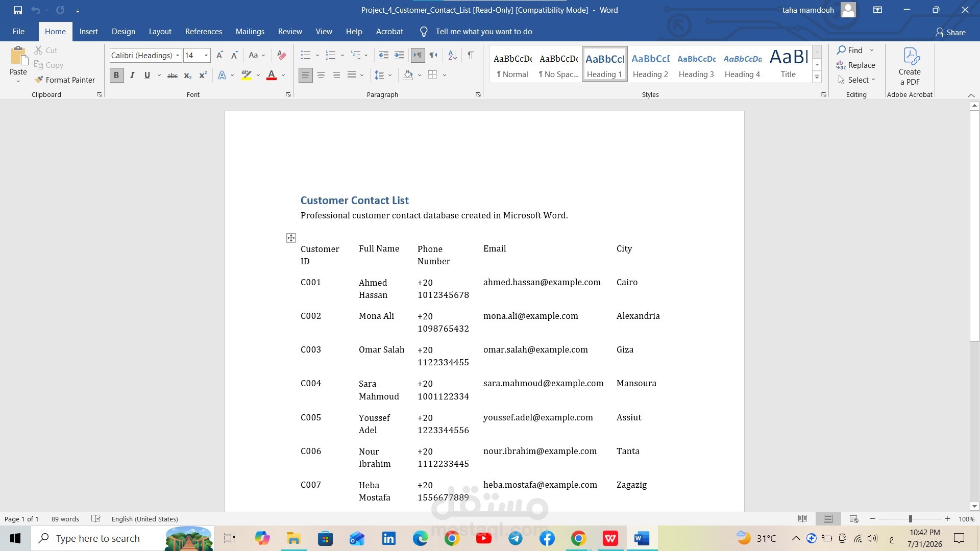
Task: Switch to Web Layout view in status bar
Action: pyautogui.click(x=853, y=519)
